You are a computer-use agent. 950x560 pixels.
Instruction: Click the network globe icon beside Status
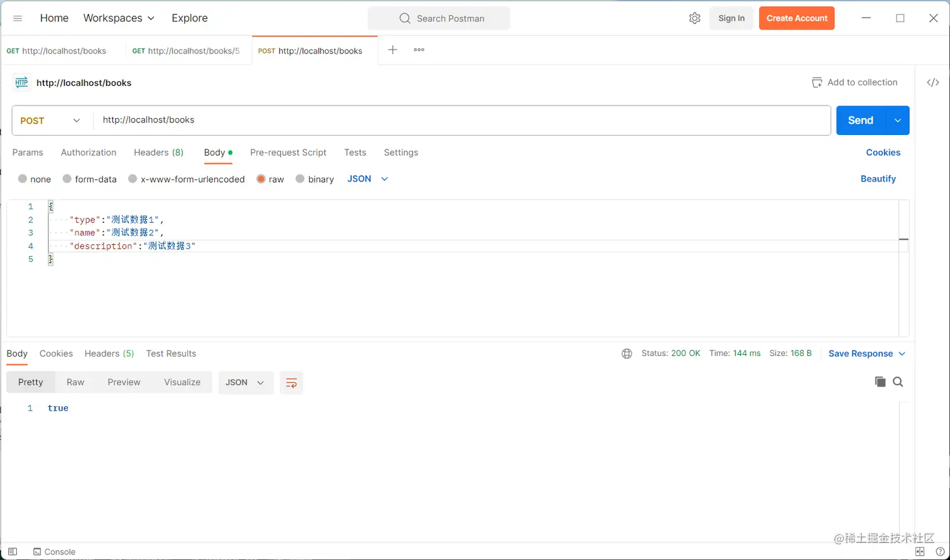(x=626, y=353)
